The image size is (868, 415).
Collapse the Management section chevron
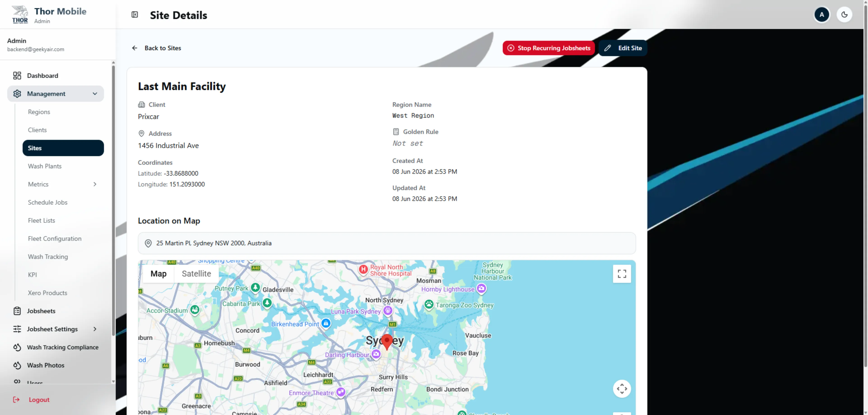pyautogui.click(x=95, y=94)
